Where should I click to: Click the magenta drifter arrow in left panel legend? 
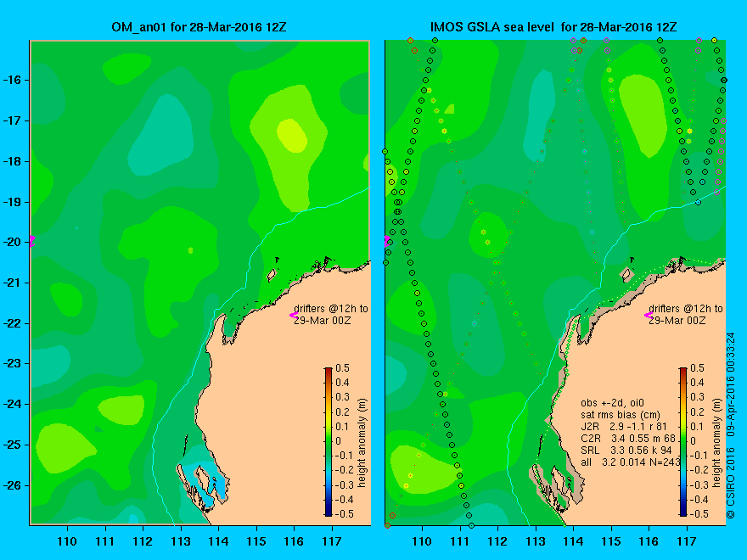click(x=294, y=315)
